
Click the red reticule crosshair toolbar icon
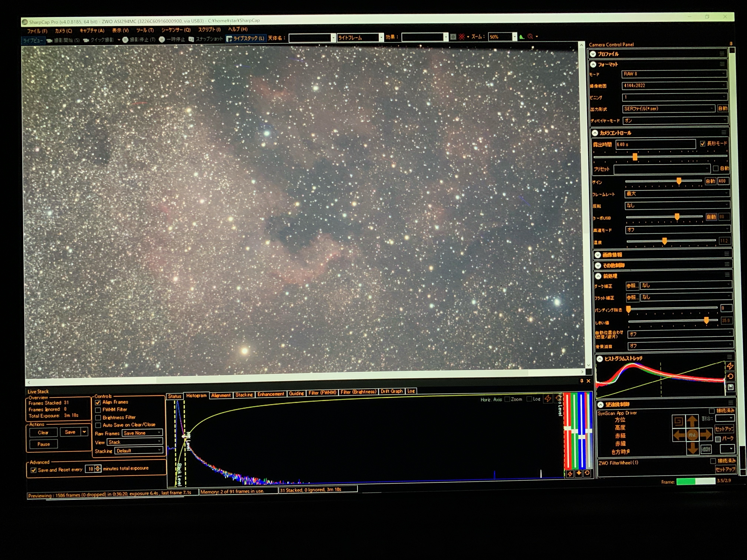(462, 37)
